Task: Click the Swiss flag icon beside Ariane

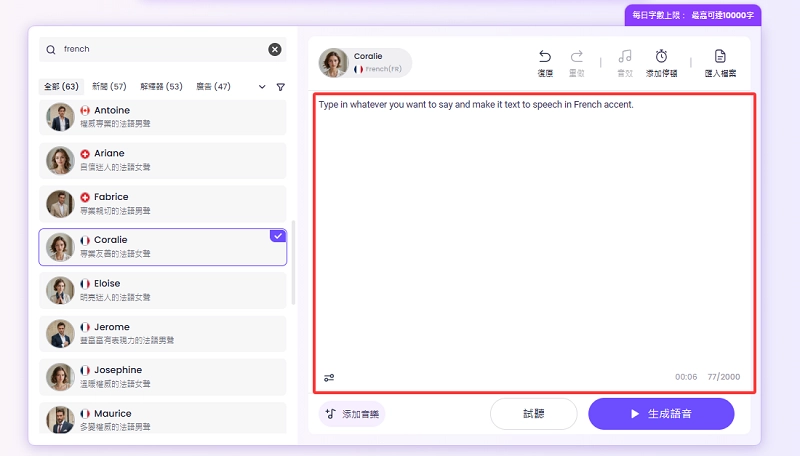Action: coord(85,154)
